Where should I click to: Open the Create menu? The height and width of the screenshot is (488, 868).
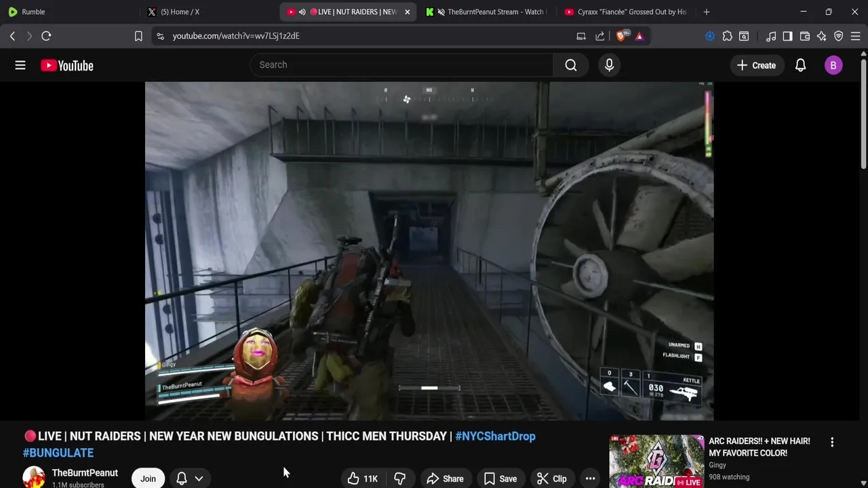[x=756, y=65]
